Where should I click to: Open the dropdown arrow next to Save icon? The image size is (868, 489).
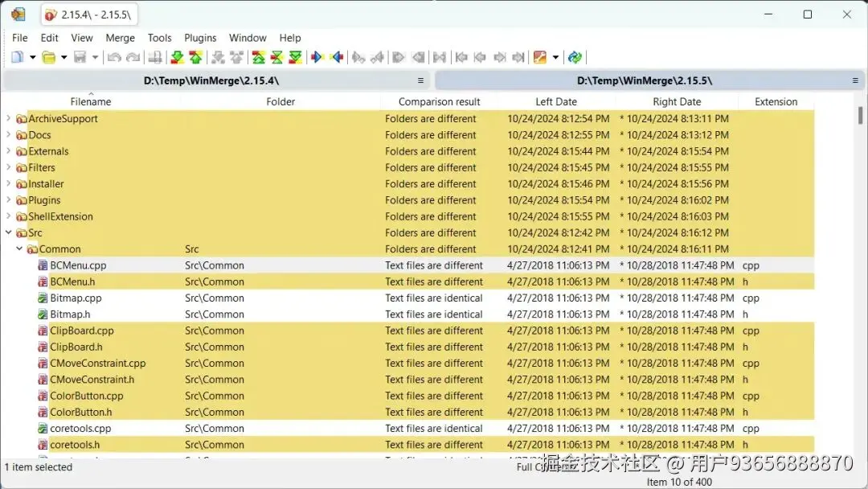coord(95,57)
